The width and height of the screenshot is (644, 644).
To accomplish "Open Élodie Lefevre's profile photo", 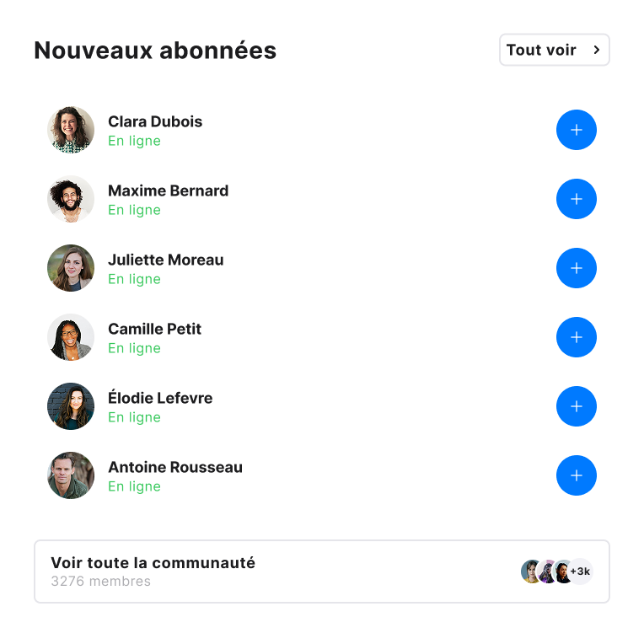I will [x=71, y=406].
